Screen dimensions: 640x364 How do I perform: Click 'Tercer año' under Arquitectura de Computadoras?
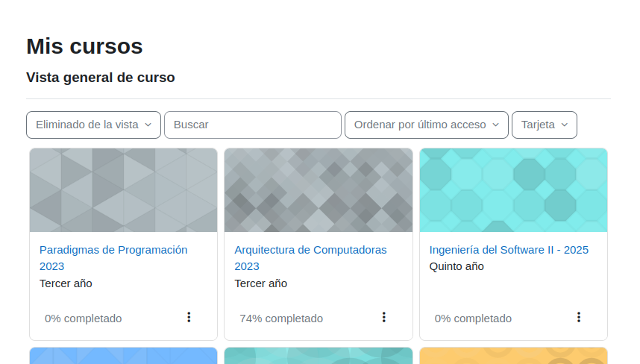261,283
